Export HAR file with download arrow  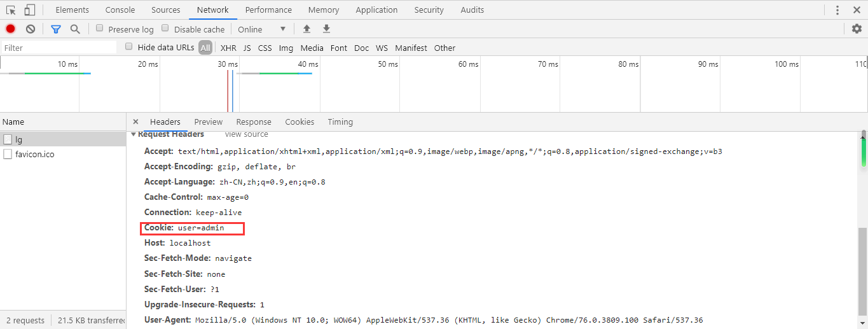coord(326,29)
